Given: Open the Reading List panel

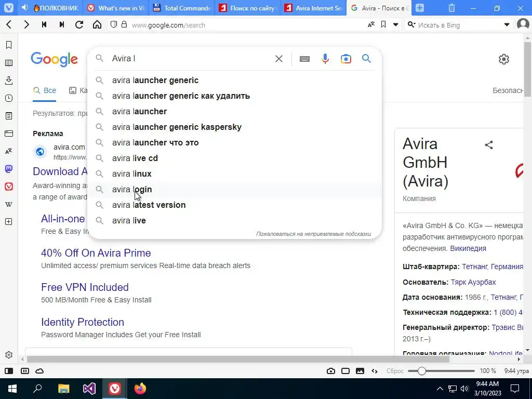Looking at the screenshot, I should tap(9, 63).
